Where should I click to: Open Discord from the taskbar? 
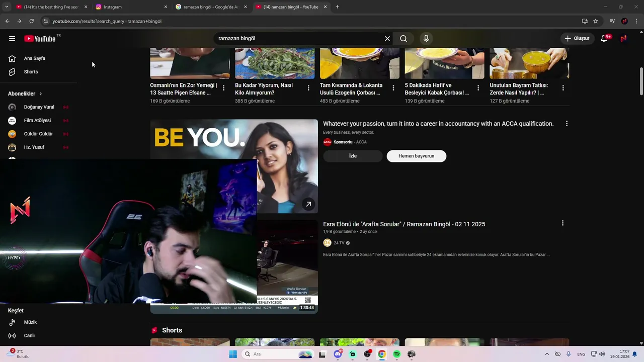[338, 354]
